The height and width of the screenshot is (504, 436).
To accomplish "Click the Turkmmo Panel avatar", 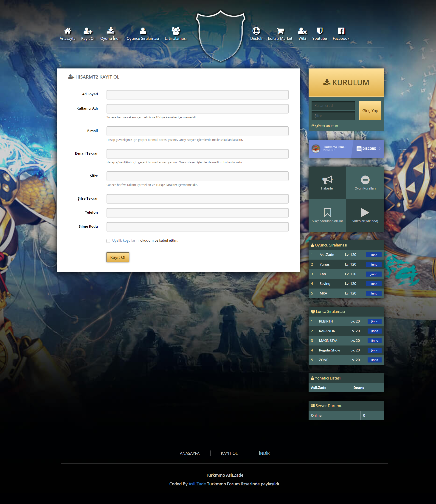I will point(316,149).
